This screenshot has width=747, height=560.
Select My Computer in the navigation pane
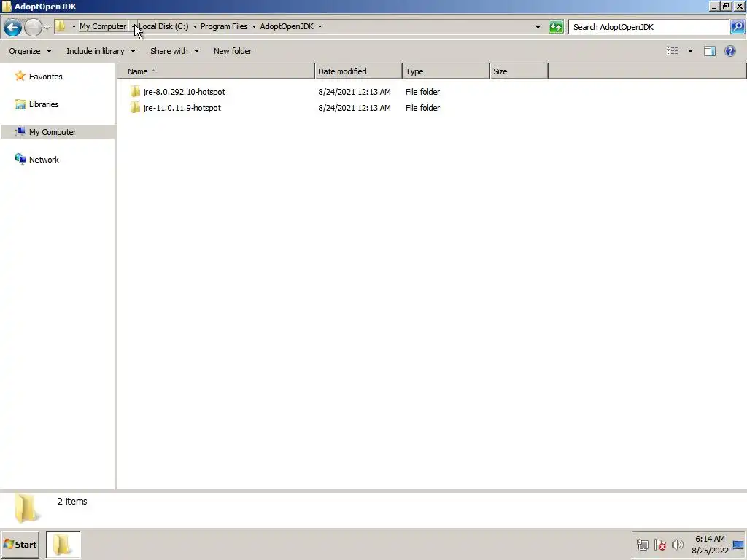click(x=53, y=132)
